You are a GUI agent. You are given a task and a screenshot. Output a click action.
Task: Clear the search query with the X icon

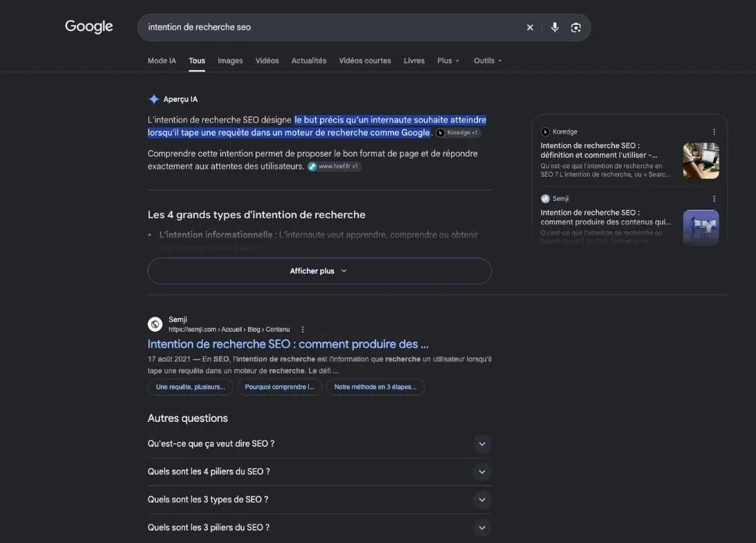tap(530, 28)
